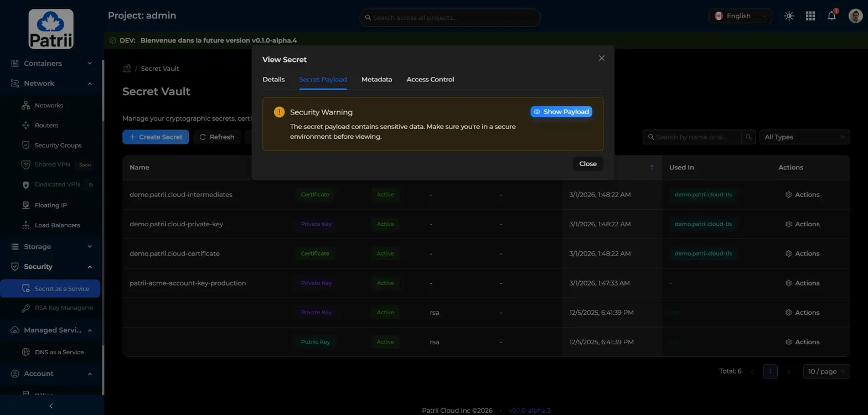Screen dimensions: 868x415
Task: Click the Name column header
Action: pos(139,167)
